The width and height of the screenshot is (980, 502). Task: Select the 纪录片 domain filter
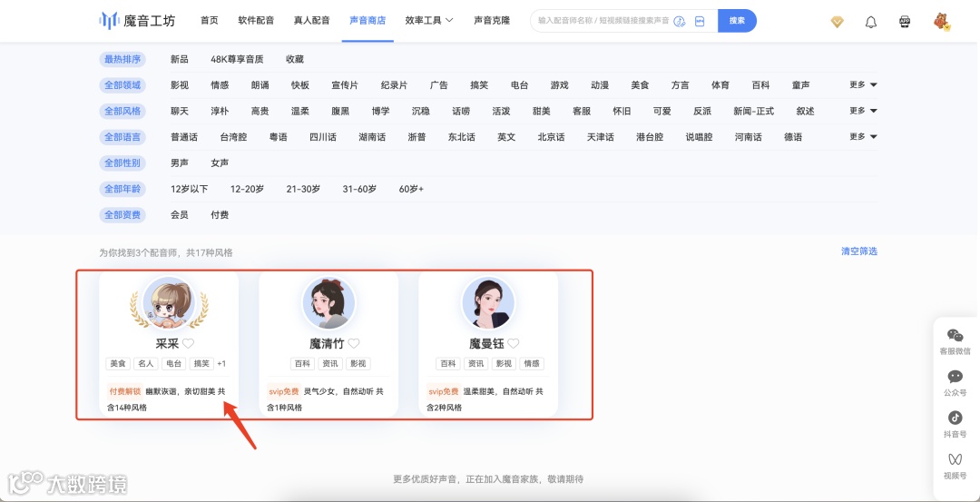(394, 85)
